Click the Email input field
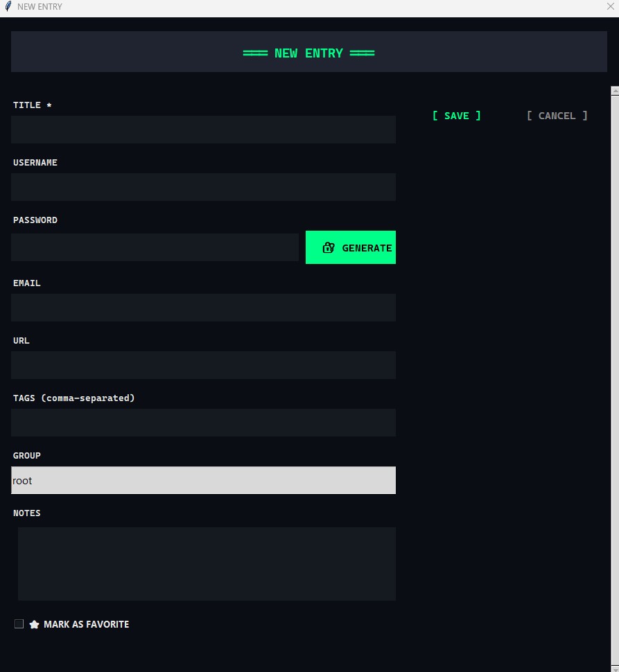 (x=203, y=307)
